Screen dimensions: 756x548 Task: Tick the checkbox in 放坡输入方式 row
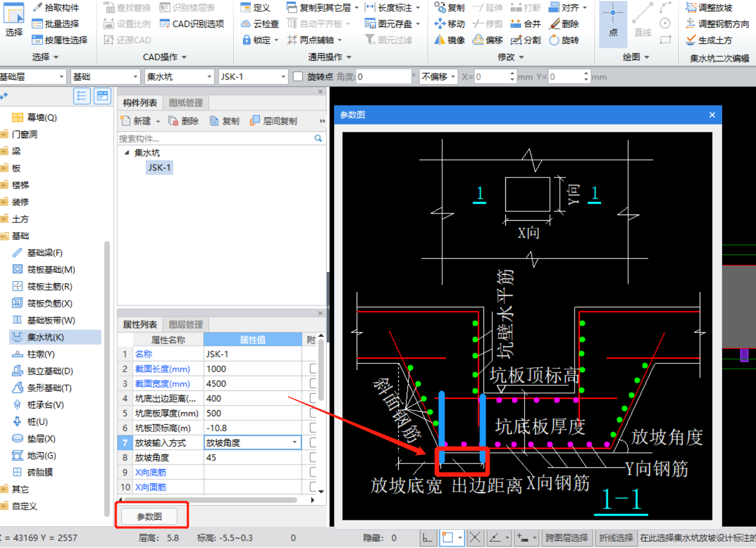click(x=313, y=443)
